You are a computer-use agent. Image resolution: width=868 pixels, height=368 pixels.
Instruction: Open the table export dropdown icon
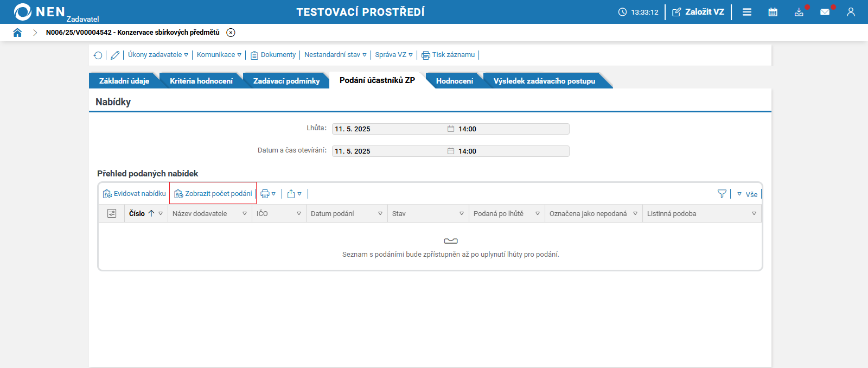(294, 194)
